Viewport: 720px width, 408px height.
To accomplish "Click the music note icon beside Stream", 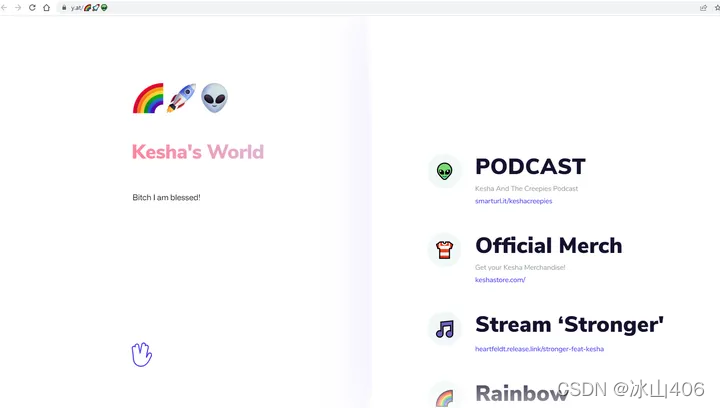I will [444, 329].
